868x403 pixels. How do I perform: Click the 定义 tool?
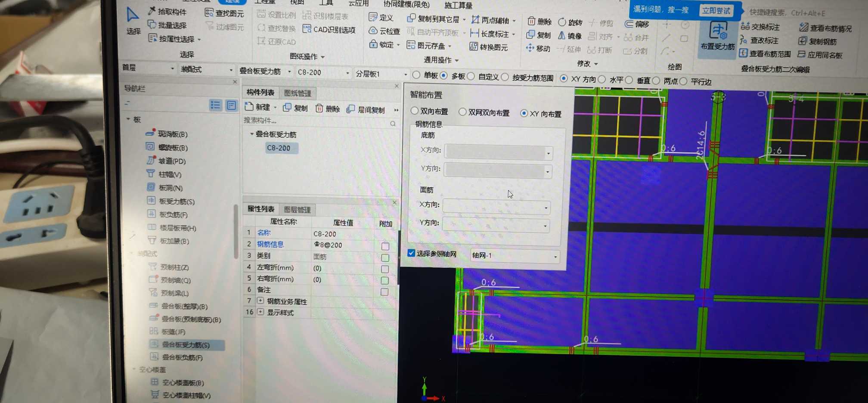(381, 18)
